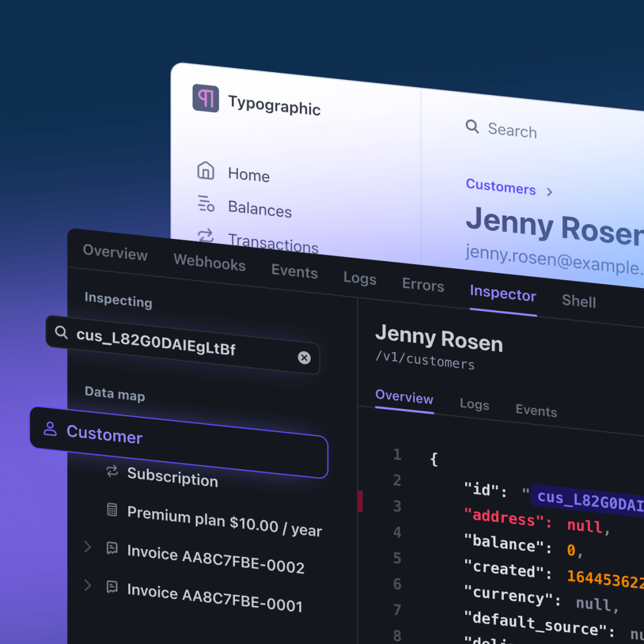Image resolution: width=644 pixels, height=644 pixels.
Task: Open the Home icon in sidebar
Action: [x=205, y=170]
